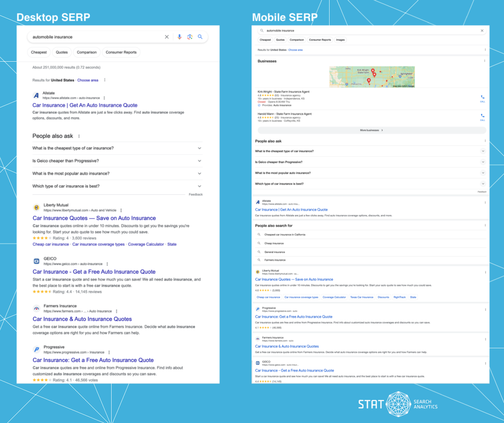The height and width of the screenshot is (423, 504).
Task: Click the More businesses button
Action: click(371, 130)
